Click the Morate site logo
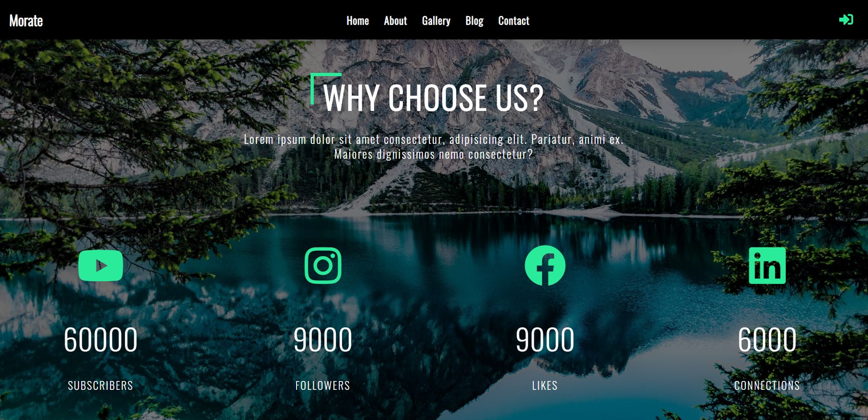This screenshot has width=868, height=420. pos(26,21)
